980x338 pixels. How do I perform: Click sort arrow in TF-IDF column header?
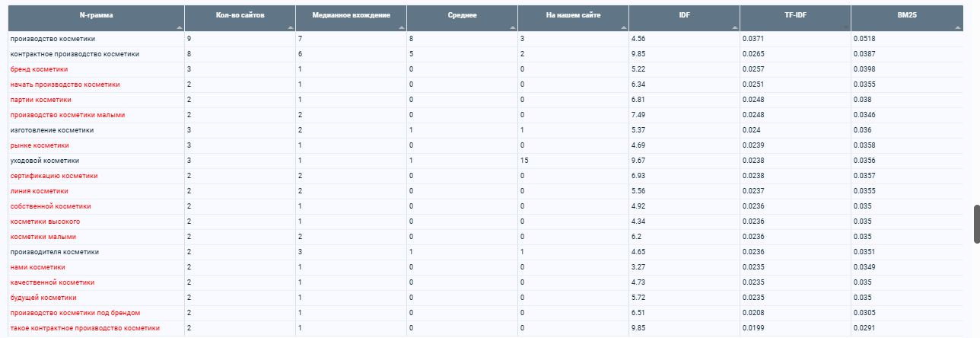coord(845,27)
